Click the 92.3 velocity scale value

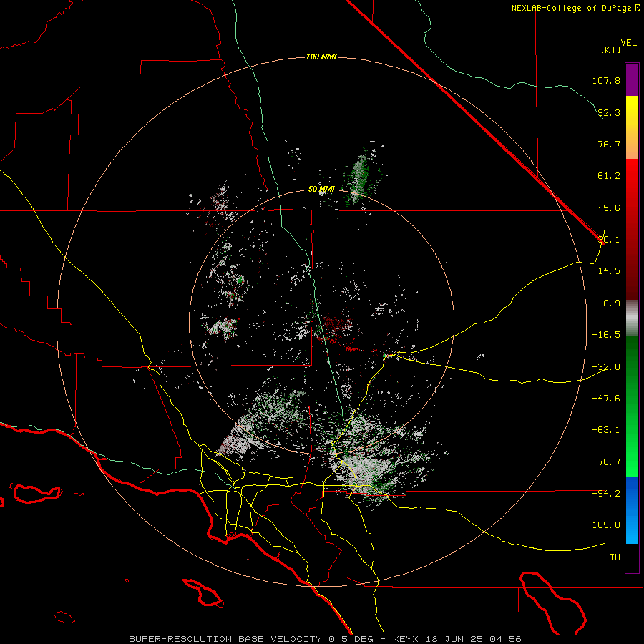click(x=609, y=112)
